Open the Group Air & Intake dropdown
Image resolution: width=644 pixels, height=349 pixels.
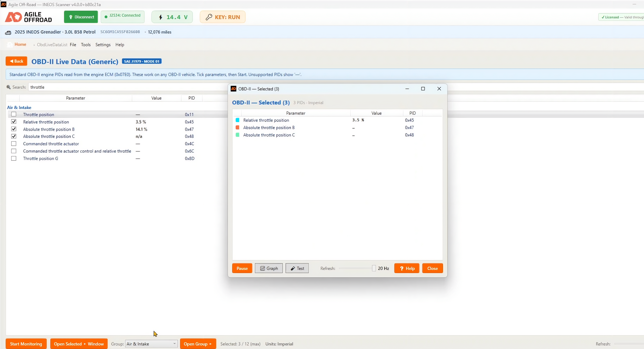151,344
